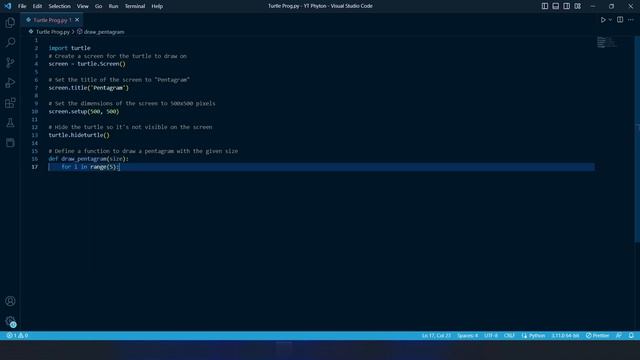Open the Go menu
Image resolution: width=640 pixels, height=360 pixels.
(x=98, y=6)
